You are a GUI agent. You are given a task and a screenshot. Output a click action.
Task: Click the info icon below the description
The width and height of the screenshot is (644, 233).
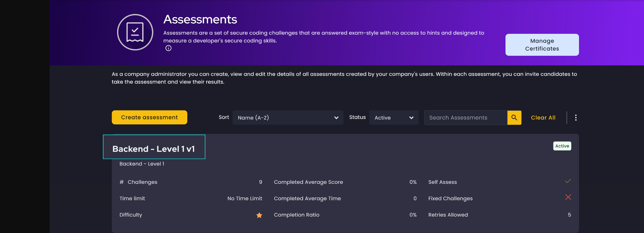coord(168,48)
